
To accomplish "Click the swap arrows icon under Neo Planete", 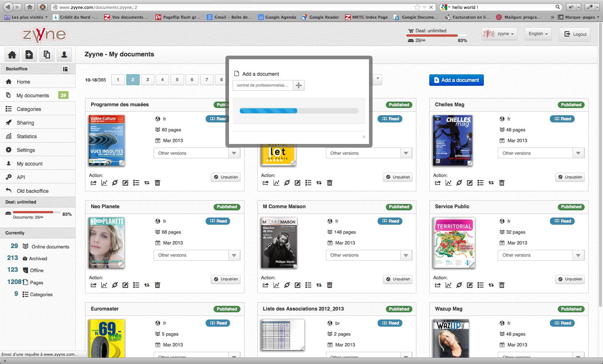I will click(x=147, y=285).
